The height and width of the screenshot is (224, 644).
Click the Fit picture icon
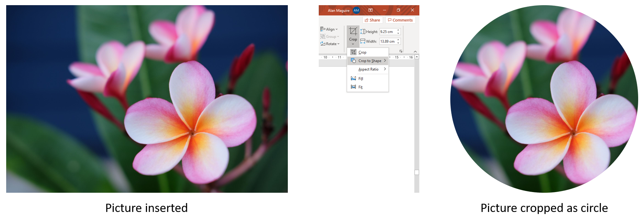353,87
